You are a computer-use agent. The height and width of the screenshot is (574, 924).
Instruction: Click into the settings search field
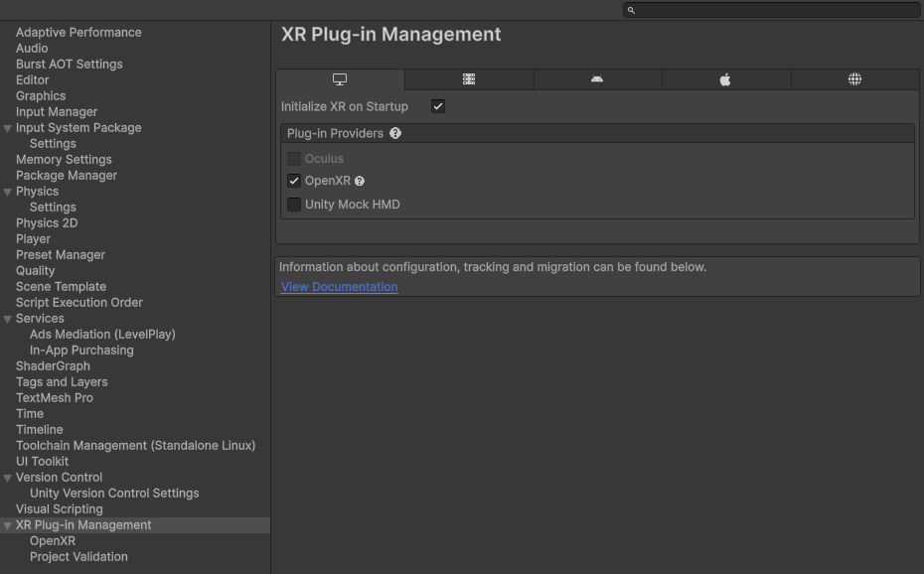tap(771, 10)
